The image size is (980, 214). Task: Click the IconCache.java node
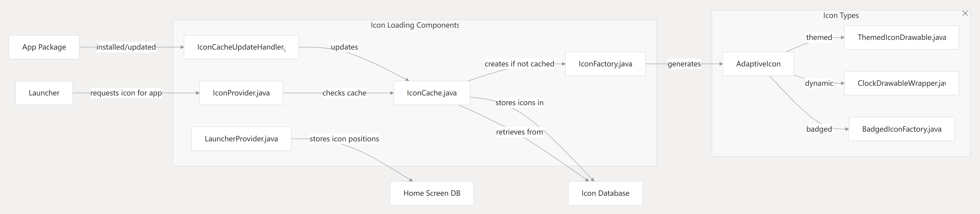click(432, 93)
